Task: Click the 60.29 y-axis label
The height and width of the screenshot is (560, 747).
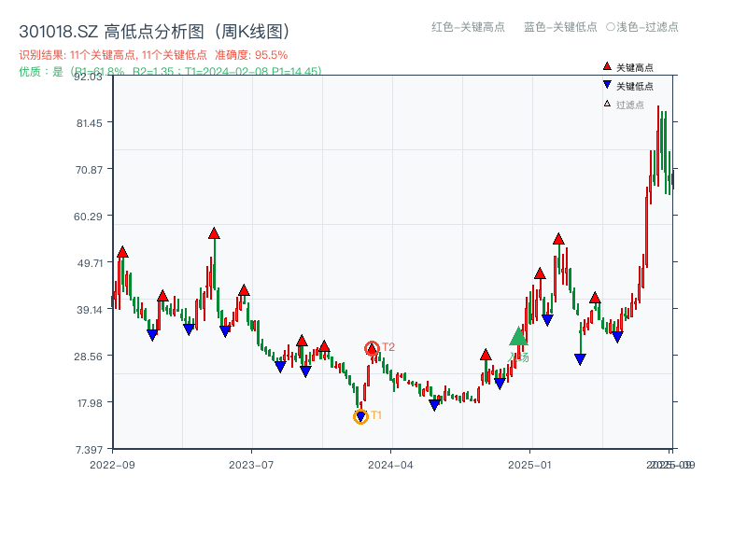Action: click(88, 217)
